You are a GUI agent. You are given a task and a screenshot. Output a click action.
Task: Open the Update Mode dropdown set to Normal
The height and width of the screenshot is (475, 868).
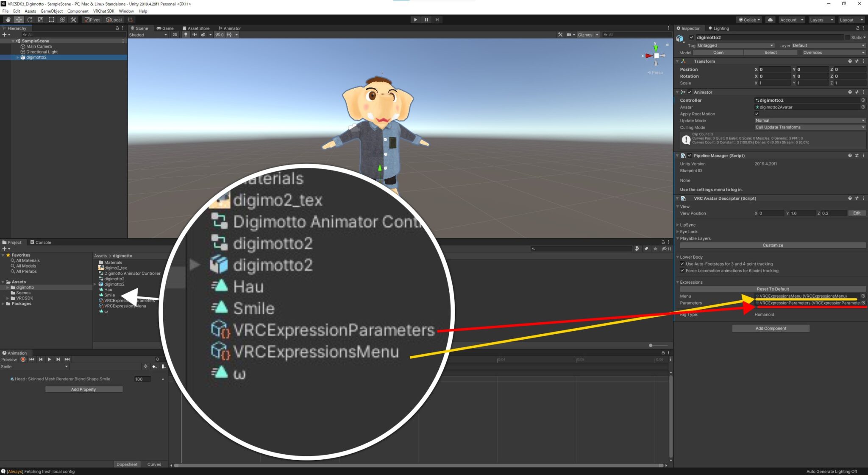810,120
